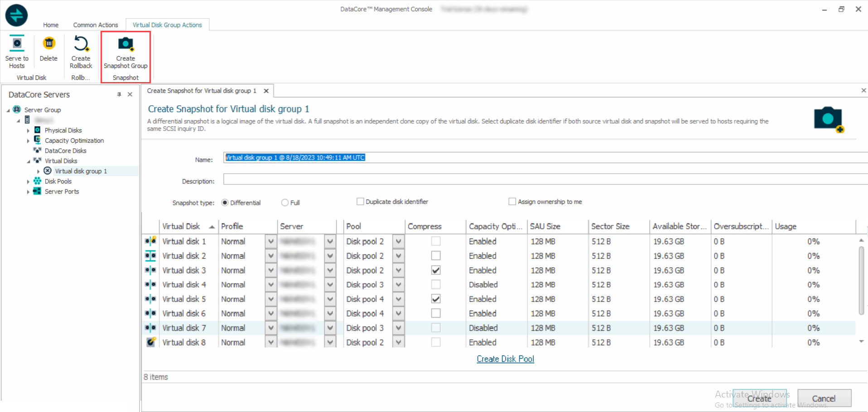Open the Home ribbon tab

click(x=51, y=25)
